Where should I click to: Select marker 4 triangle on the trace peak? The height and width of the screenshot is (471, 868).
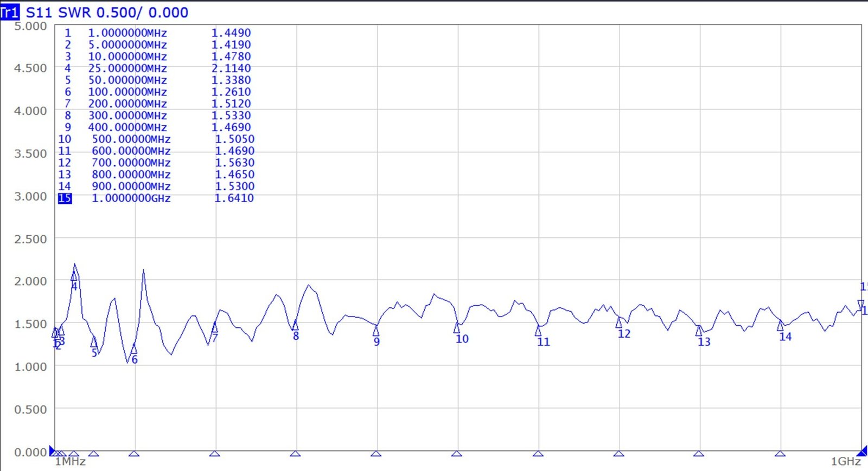[74, 276]
